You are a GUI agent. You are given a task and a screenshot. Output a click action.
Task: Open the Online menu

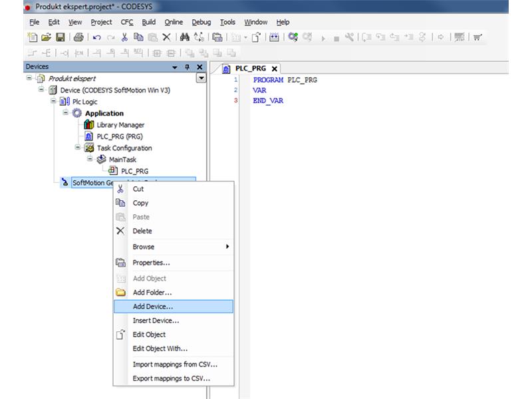click(x=174, y=22)
